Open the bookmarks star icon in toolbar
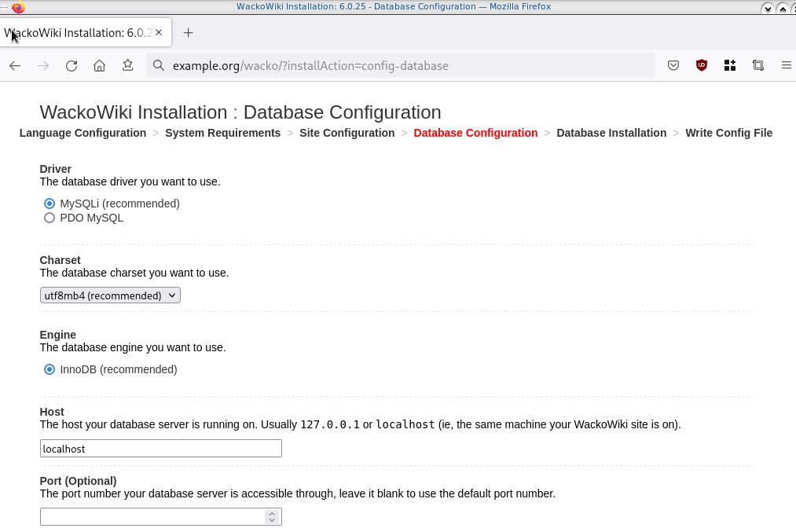Screen dimensions: 796x532 pos(127,66)
